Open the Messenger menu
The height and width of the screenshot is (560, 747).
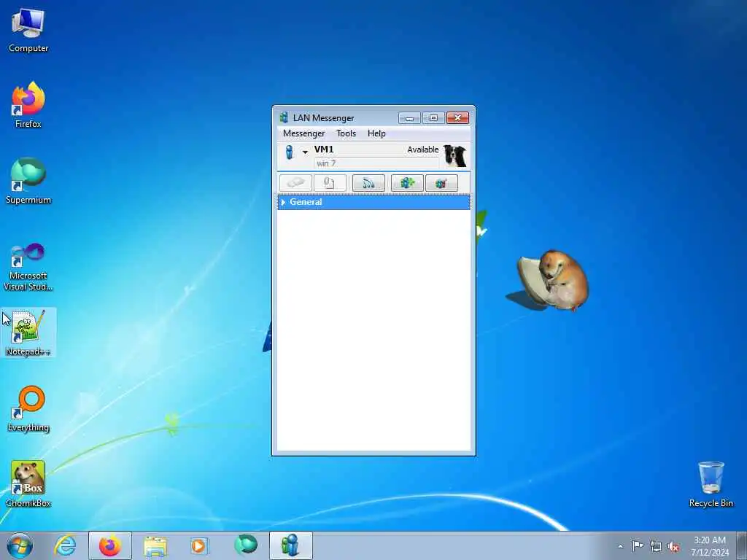303,133
